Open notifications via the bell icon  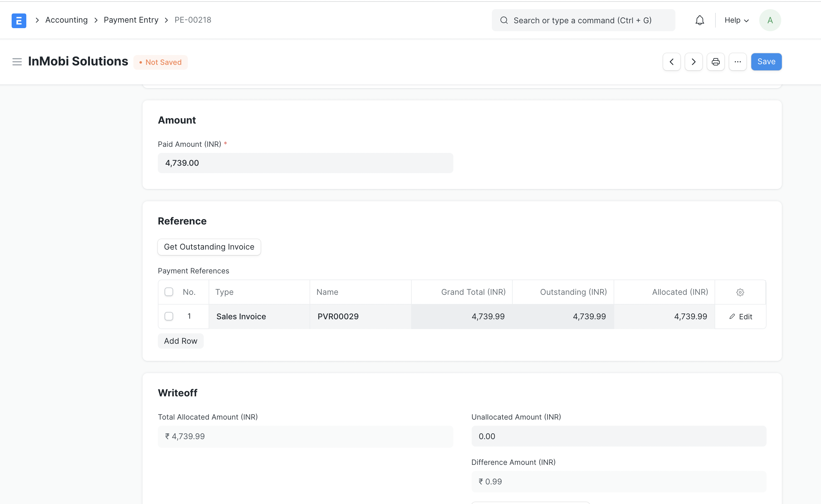click(699, 20)
